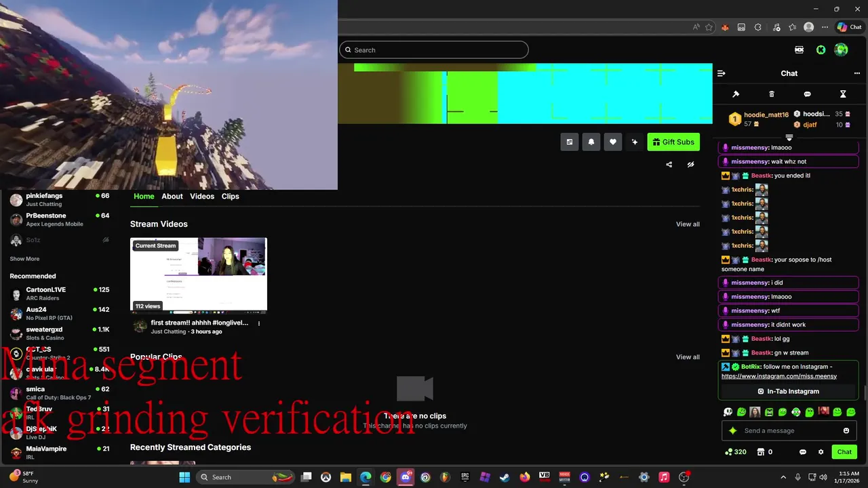Click the speech bubble icon beside chat settings gear
Viewport: 868px width, 488px height.
coord(803,452)
